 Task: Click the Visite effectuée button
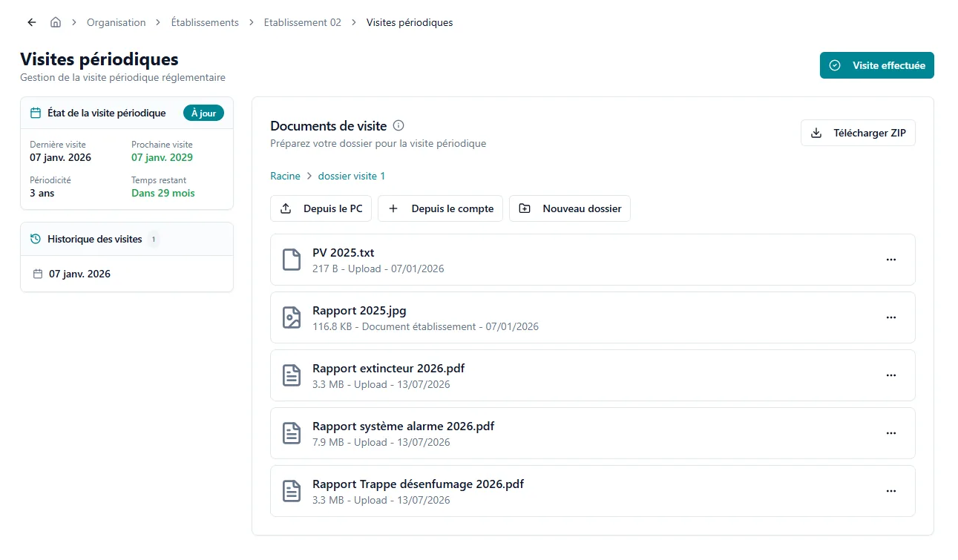(876, 65)
